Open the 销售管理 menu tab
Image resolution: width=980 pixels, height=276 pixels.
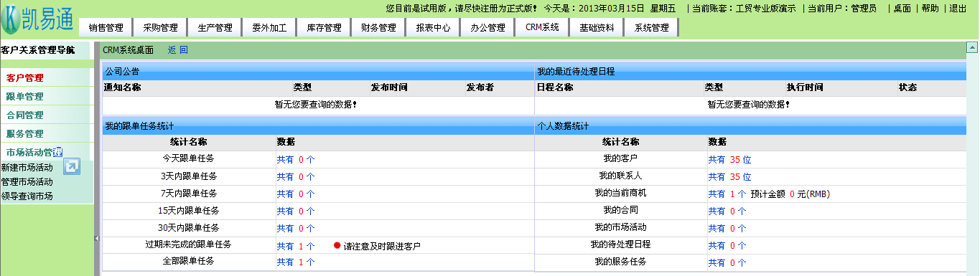[106, 28]
